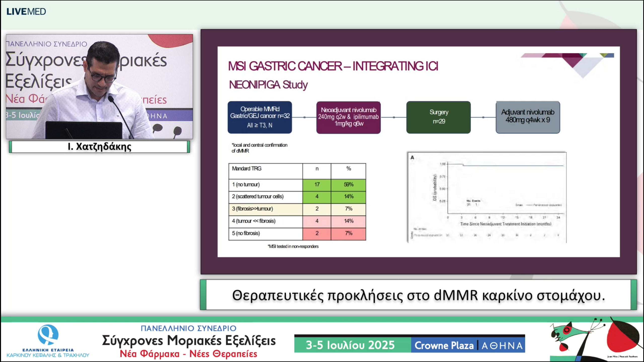Click the slide title MSI GASTRIC CANCER
The image size is (644, 362).
click(x=333, y=66)
